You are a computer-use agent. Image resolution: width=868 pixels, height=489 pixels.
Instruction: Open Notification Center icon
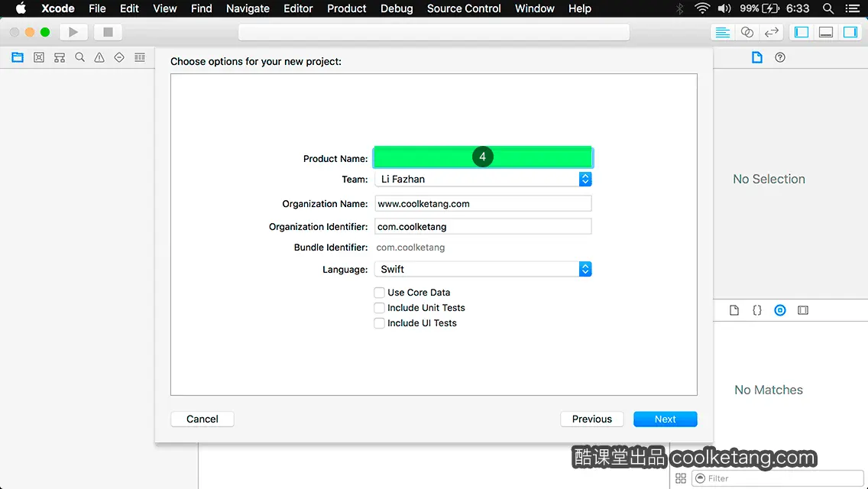coord(853,8)
